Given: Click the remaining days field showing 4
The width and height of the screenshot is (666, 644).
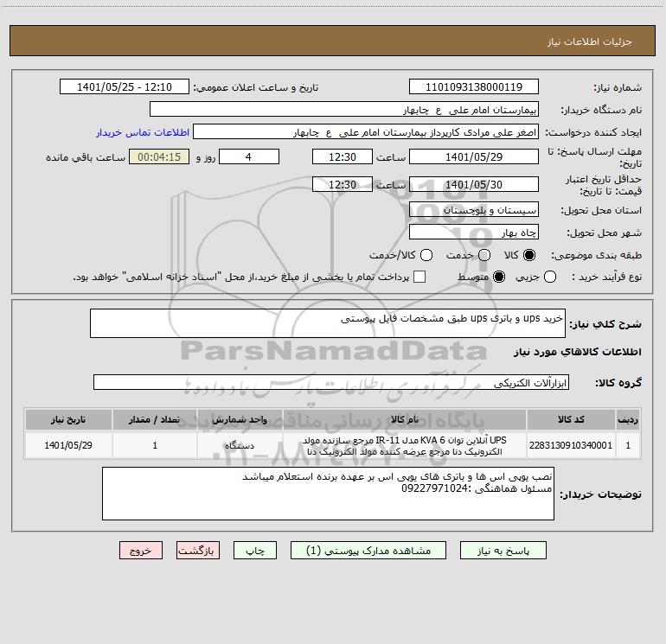Looking at the screenshot, I should point(249,156).
